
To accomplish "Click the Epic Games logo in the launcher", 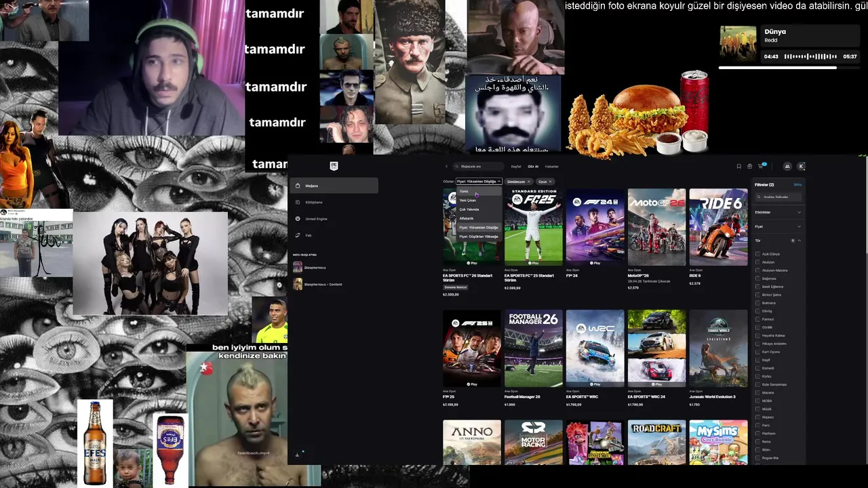I will pos(333,166).
